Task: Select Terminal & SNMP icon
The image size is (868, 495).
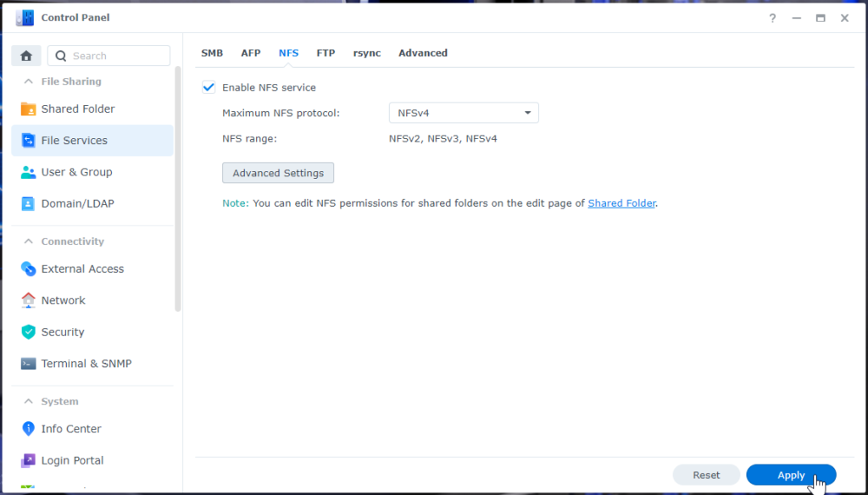Action: click(x=28, y=363)
